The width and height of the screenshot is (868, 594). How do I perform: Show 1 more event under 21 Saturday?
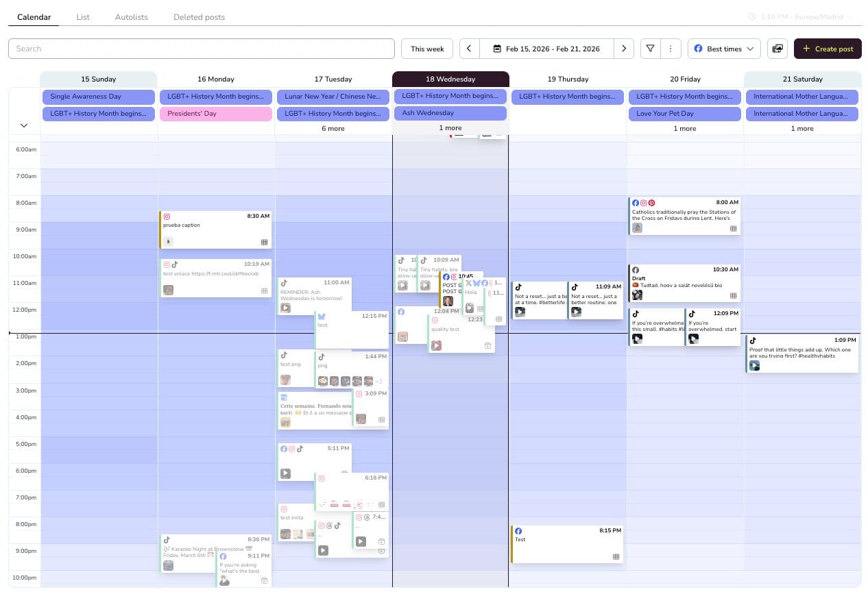tap(802, 129)
